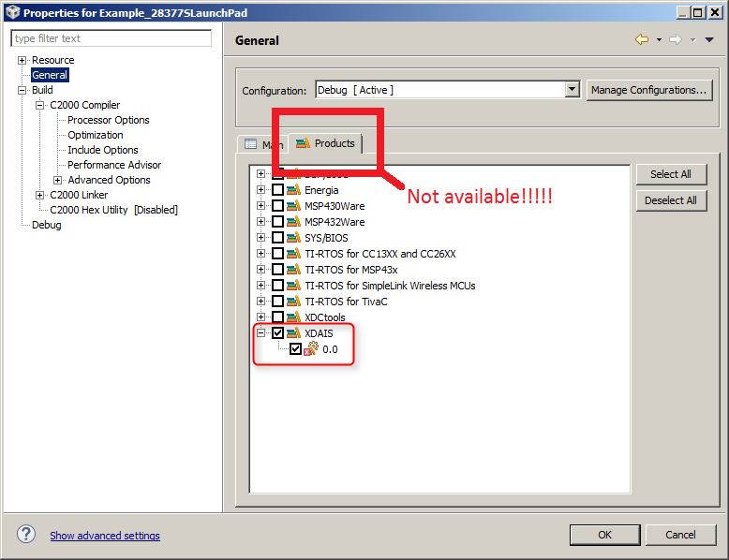Check TI-RTOS for SimpleLink Wireless MCUs
This screenshot has height=560, width=729.
[x=277, y=285]
